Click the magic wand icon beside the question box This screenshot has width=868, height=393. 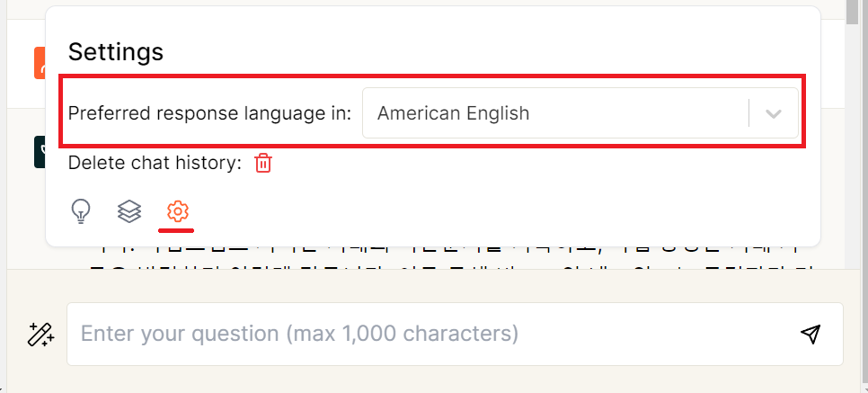40,335
